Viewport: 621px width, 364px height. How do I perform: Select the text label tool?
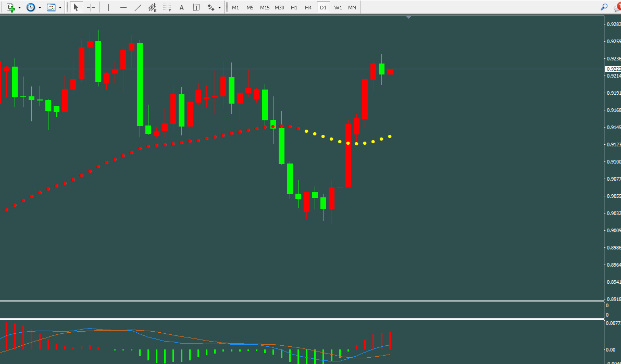[196, 7]
